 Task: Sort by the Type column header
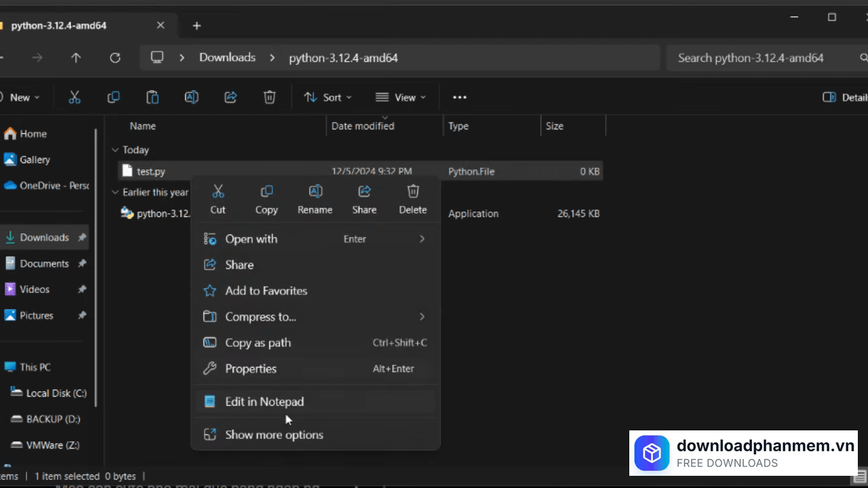458,126
